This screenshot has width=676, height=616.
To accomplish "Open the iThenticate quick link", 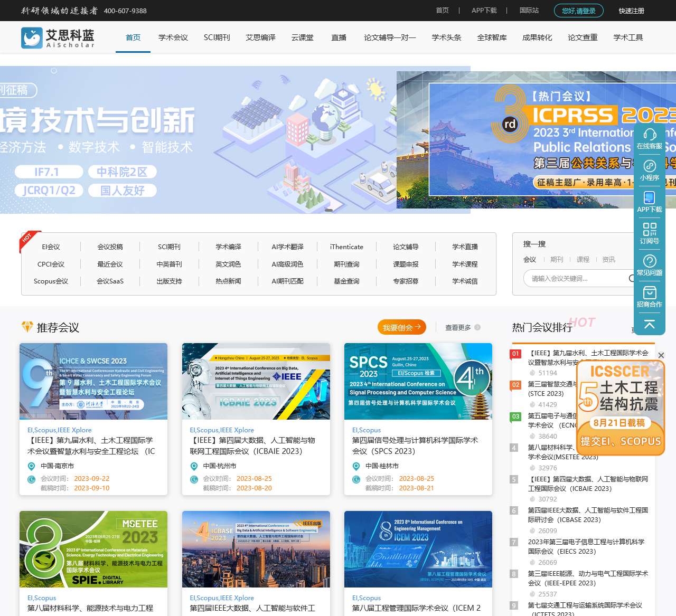I will click(x=346, y=247).
